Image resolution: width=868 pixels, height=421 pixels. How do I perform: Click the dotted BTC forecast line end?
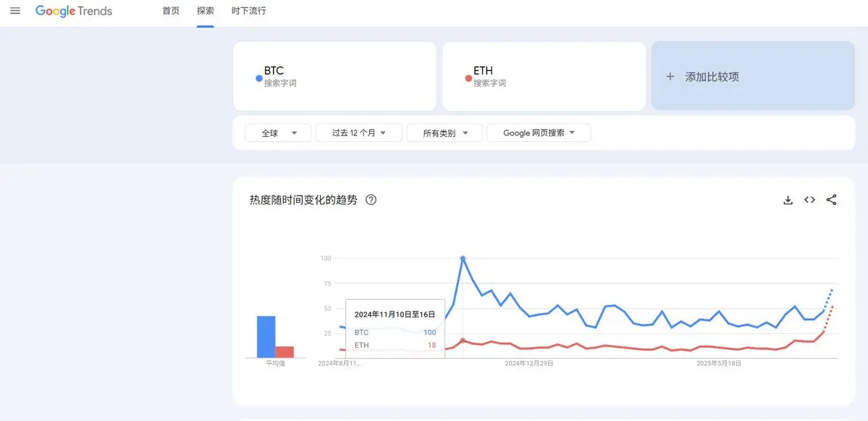[832, 289]
